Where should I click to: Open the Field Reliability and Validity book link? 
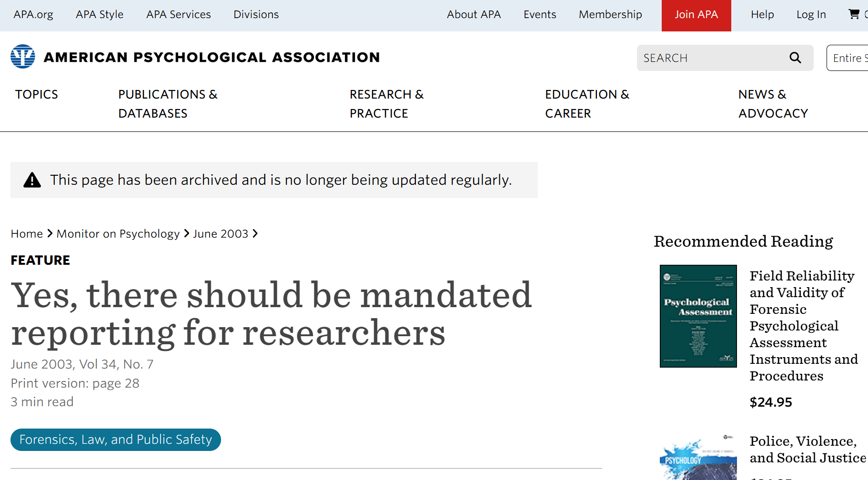(x=804, y=326)
